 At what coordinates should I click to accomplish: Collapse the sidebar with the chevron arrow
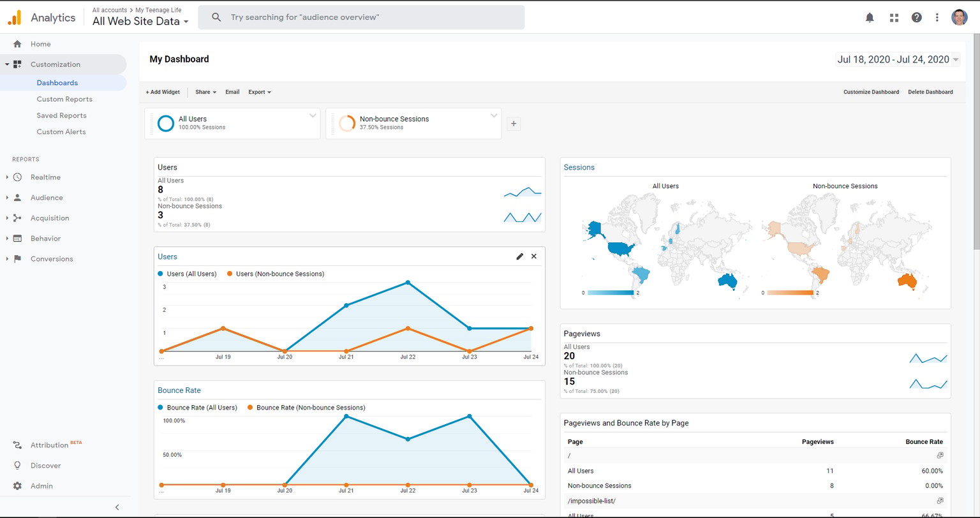[x=117, y=507]
